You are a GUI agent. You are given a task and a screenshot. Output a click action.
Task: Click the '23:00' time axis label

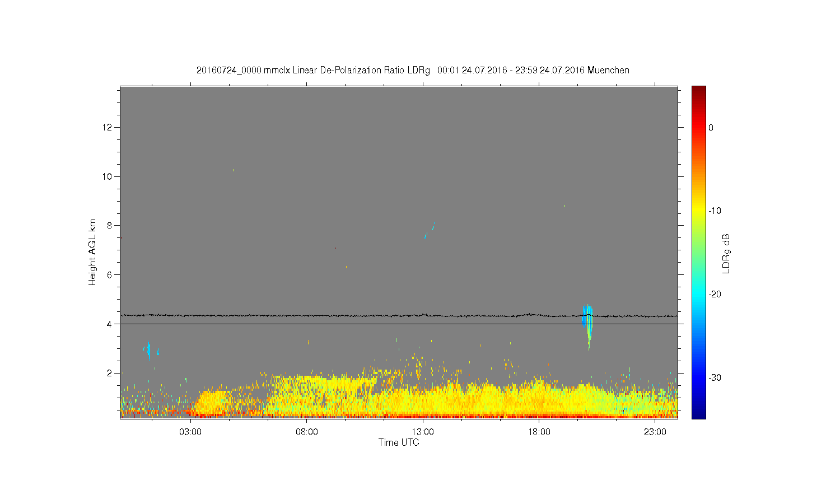(655, 432)
